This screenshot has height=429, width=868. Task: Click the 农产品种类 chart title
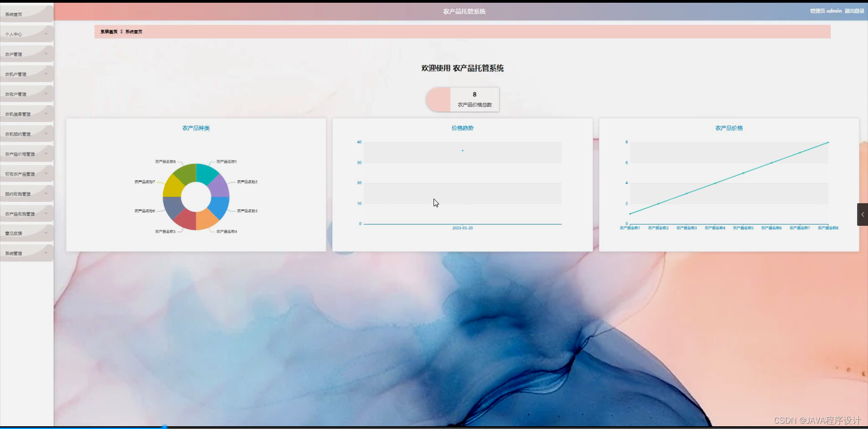(x=196, y=128)
